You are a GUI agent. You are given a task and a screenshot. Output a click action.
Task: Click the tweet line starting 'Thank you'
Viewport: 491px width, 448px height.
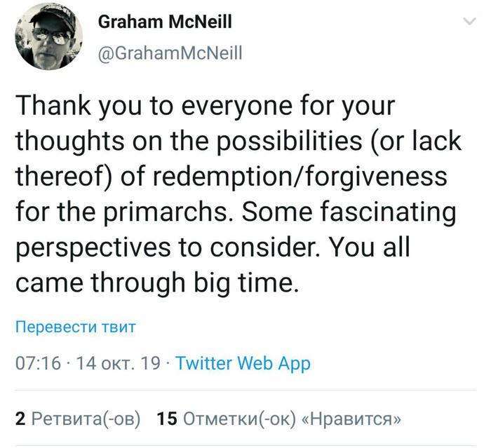click(x=205, y=106)
